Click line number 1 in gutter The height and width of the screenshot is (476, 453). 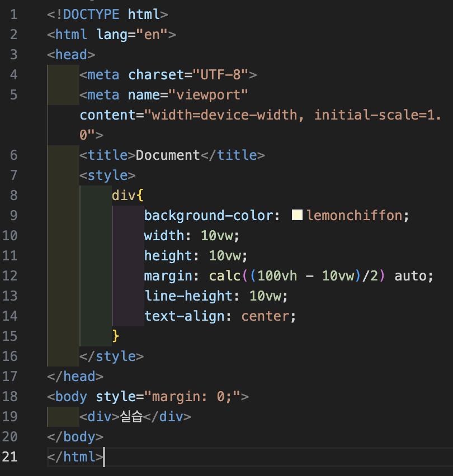13,15
